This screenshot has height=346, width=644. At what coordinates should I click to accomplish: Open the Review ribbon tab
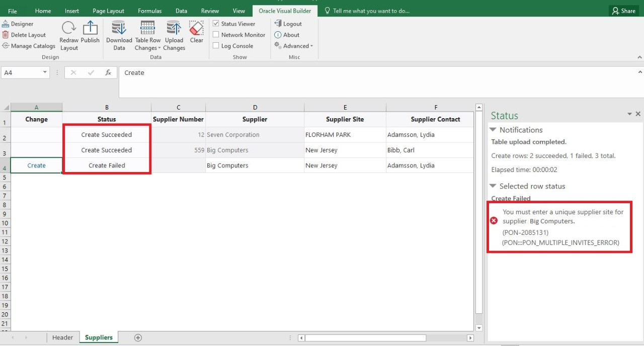(210, 11)
